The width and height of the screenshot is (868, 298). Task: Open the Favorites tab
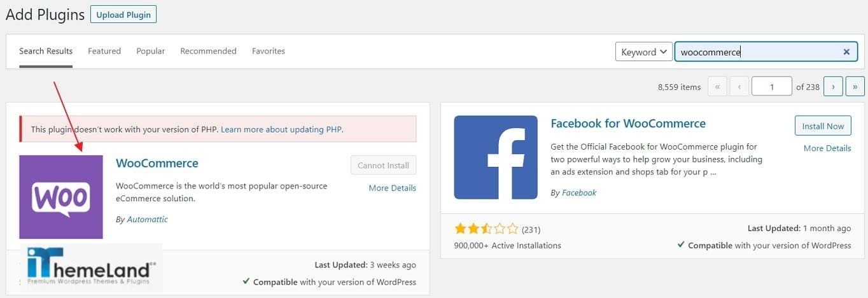coord(269,51)
